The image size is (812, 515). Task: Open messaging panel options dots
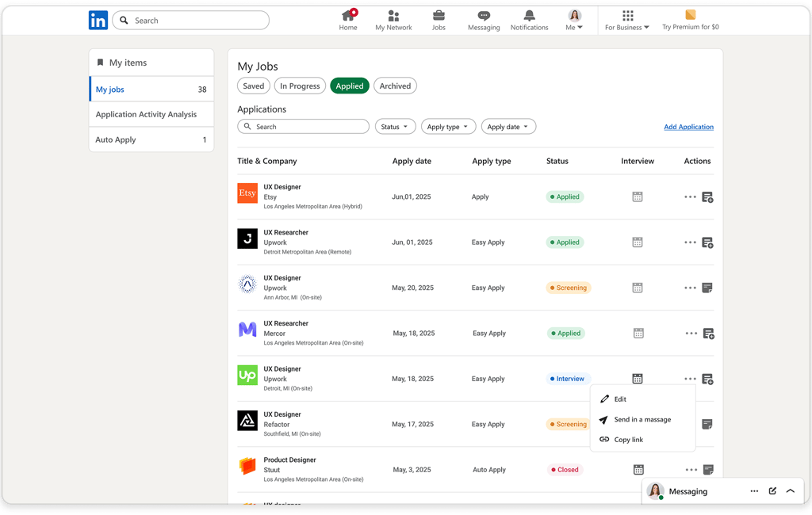point(754,491)
